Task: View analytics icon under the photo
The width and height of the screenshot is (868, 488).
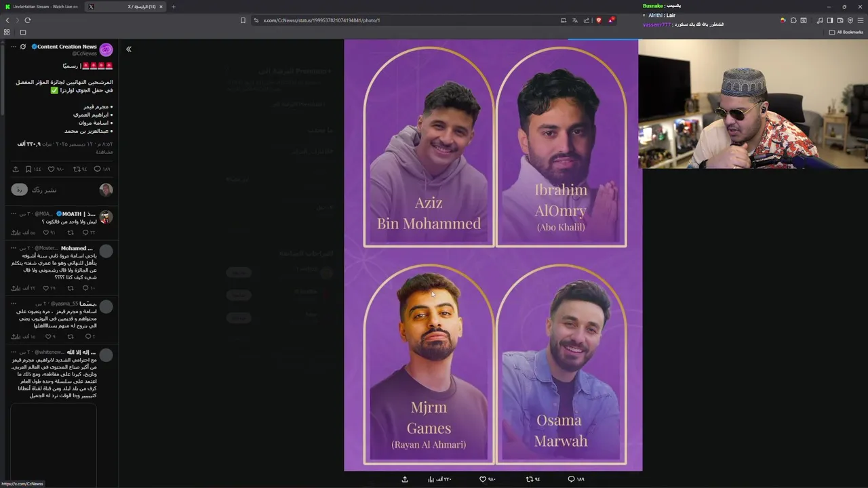Action: [x=439, y=479]
